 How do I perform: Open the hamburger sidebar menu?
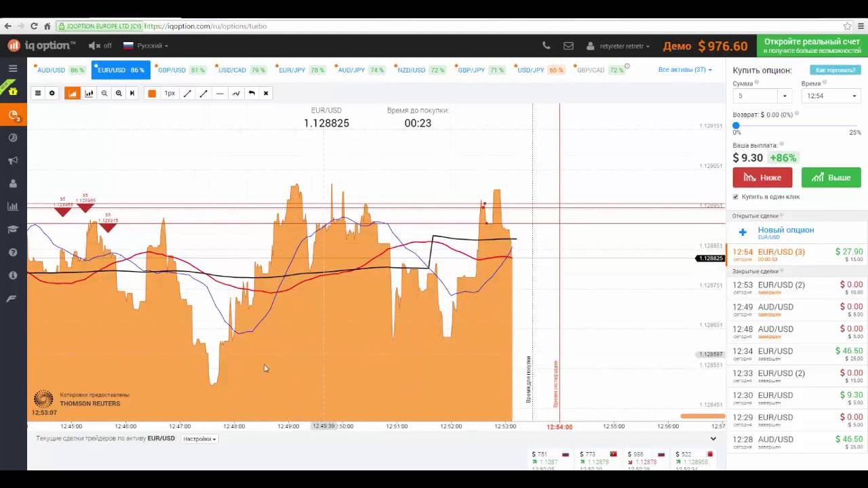click(13, 68)
